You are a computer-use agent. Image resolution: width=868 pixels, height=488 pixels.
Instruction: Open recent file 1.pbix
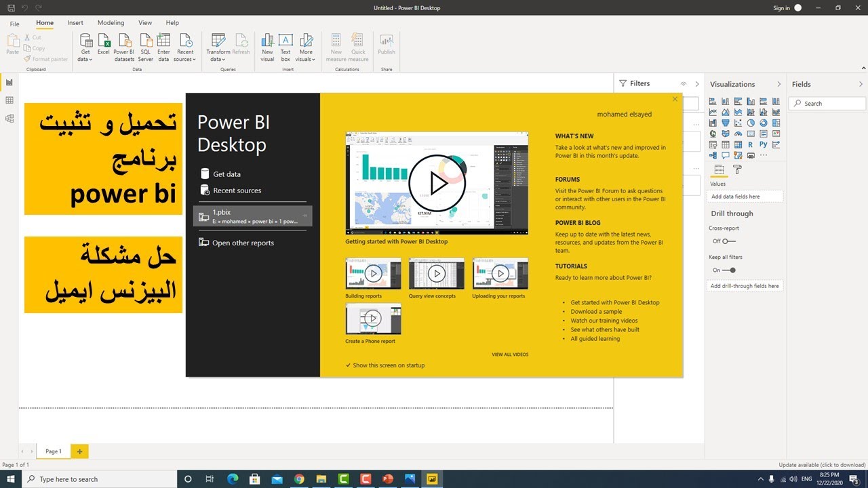click(x=252, y=216)
